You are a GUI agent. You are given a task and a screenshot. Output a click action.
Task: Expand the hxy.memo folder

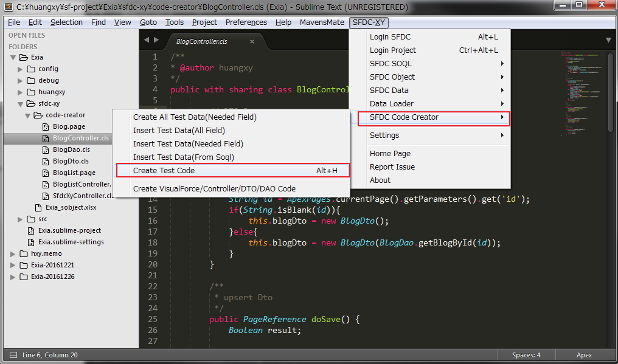click(13, 253)
